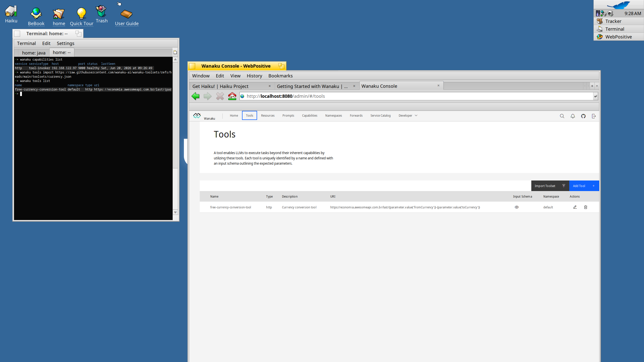Click the WebPositive window zoom button
This screenshot has width=644, height=362.
281,66
